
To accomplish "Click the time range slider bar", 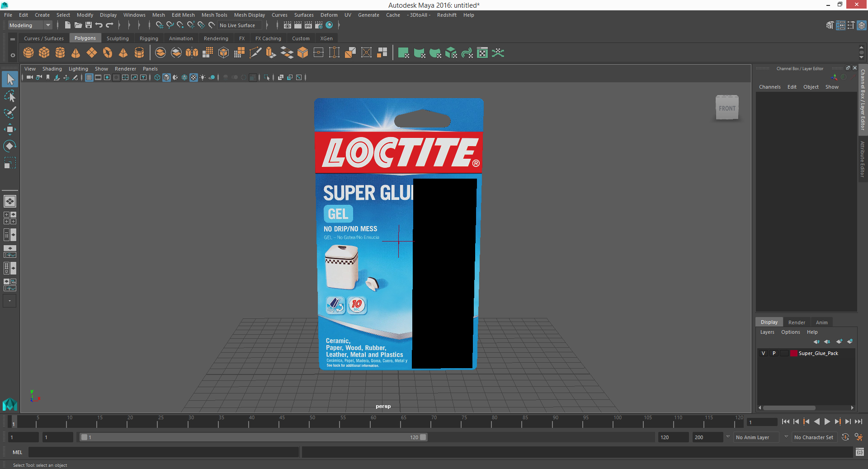I will tap(253, 437).
